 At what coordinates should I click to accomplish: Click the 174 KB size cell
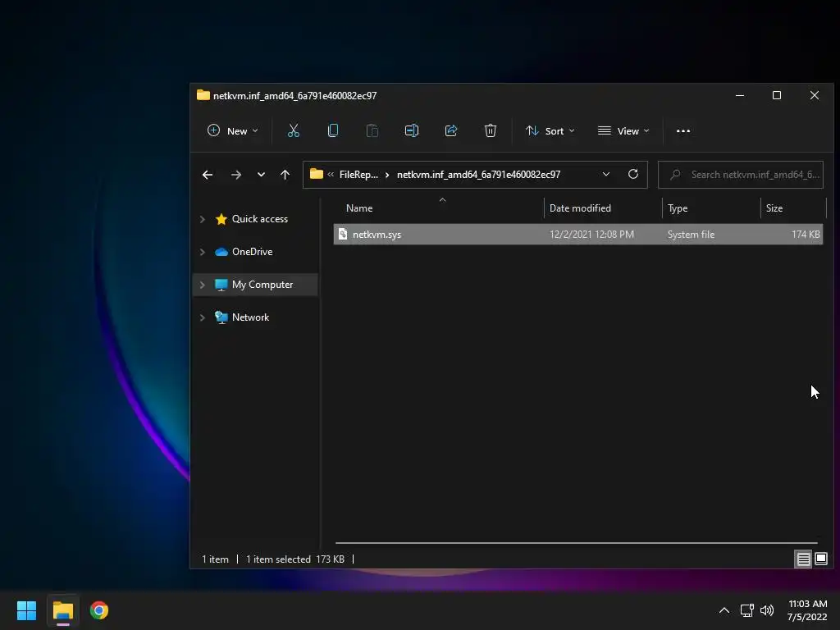coord(806,235)
